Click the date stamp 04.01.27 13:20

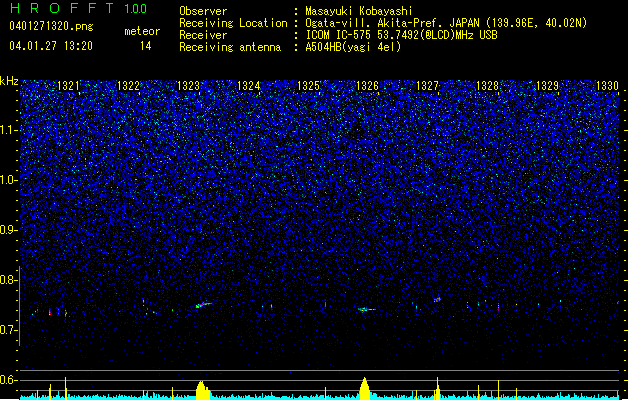coord(51,46)
